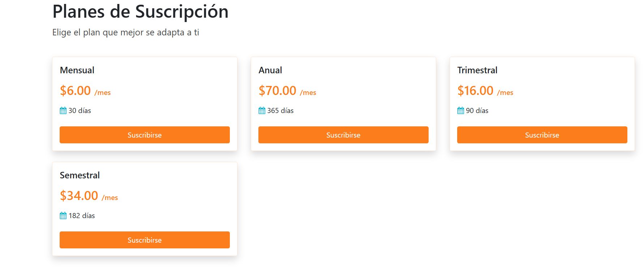Screen dimensions: 644x278
Task: Click the Planes de Suscripción heading
Action: coord(141,12)
